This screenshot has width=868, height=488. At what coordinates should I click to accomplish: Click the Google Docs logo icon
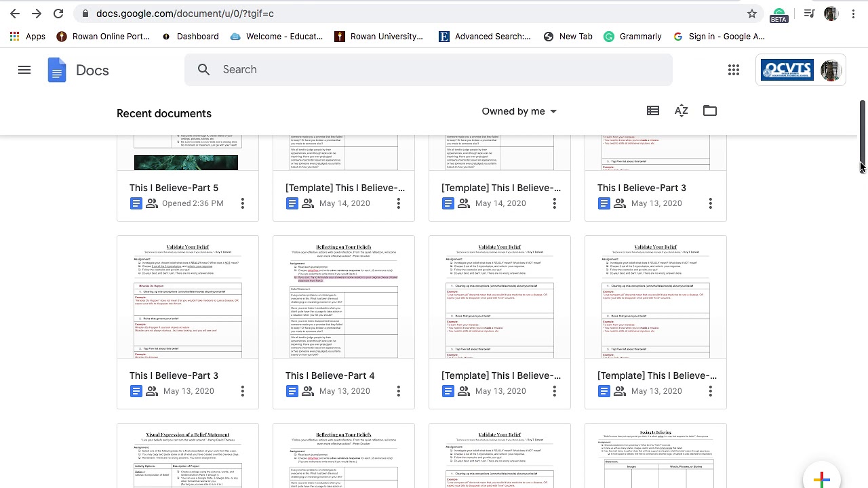57,70
